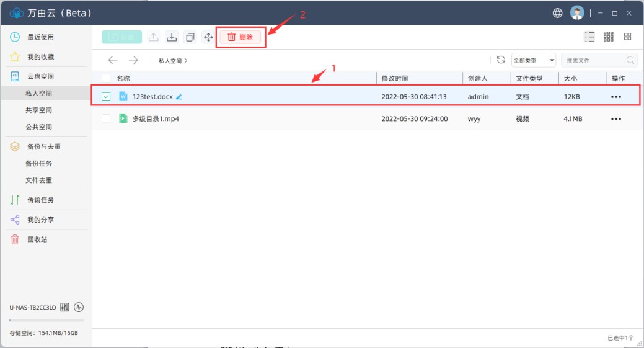Go to 回收站 recycle bin
644x348 pixels.
(37, 239)
